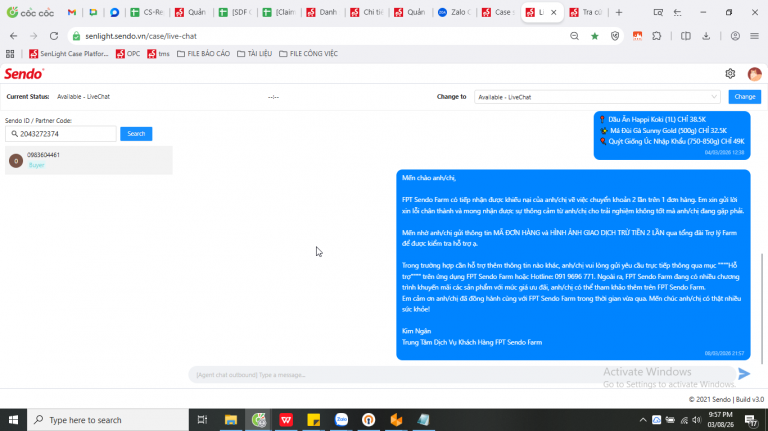The image size is (768, 431).
Task: Click the zoom out magnifier icon
Action: click(575, 36)
